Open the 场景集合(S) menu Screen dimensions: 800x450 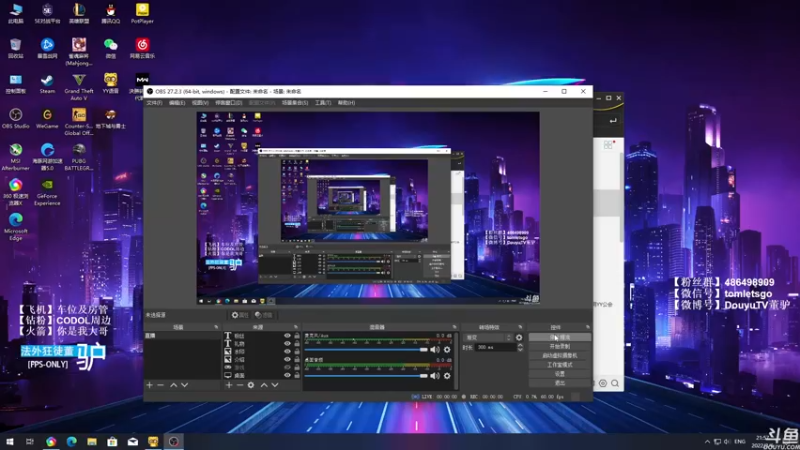pos(295,103)
